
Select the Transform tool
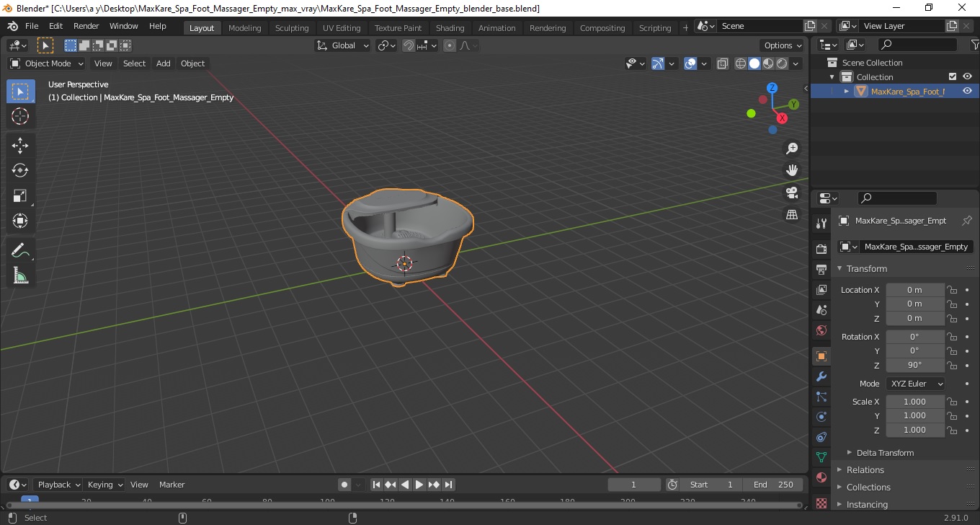coord(20,221)
